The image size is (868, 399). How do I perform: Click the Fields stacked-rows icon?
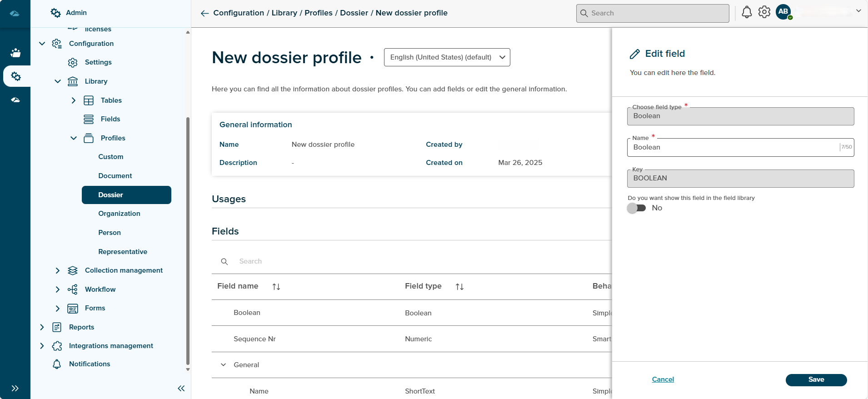click(x=89, y=119)
